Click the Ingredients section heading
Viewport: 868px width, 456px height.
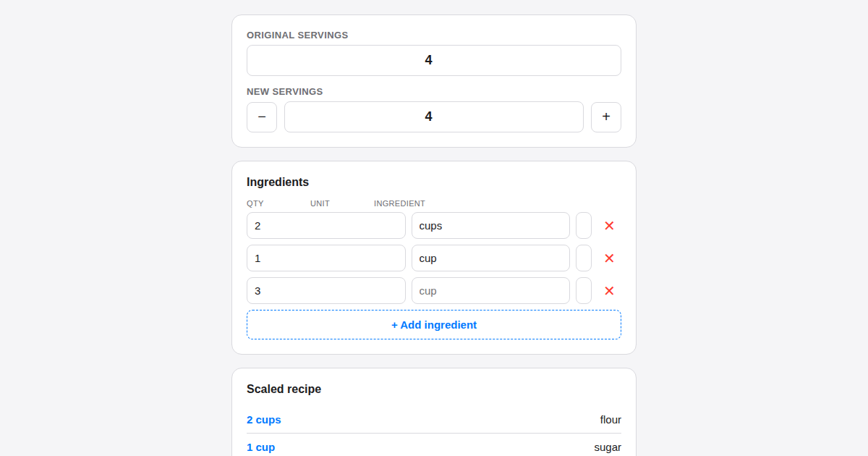278,182
